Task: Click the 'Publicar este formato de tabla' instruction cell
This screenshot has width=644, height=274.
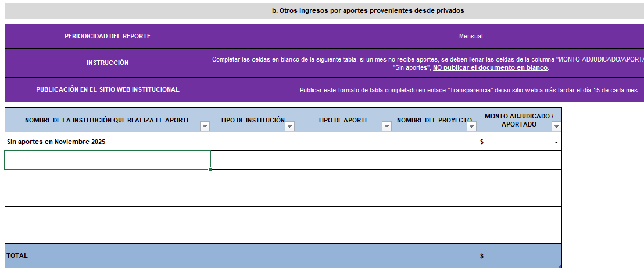Action: [x=471, y=90]
